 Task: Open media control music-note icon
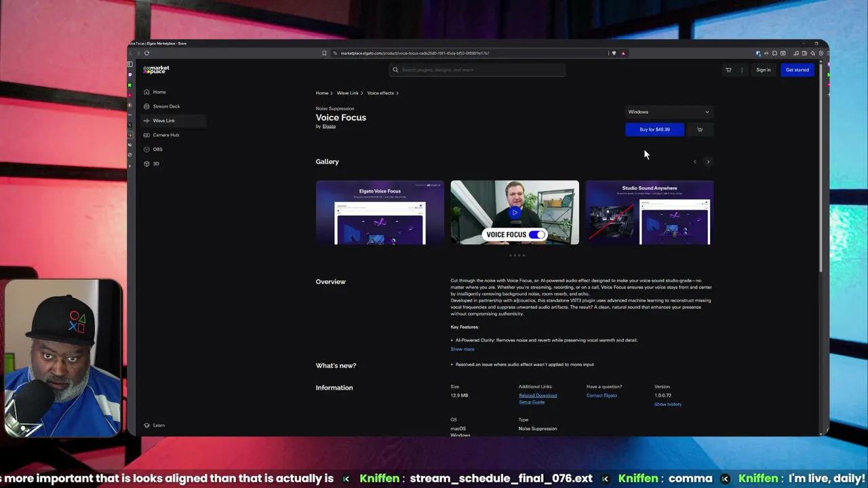click(796, 53)
